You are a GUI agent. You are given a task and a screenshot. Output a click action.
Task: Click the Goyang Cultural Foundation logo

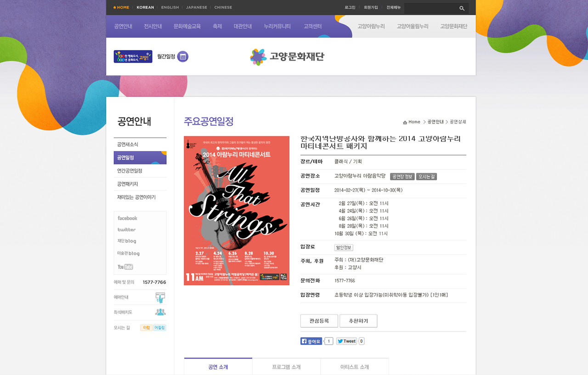(x=287, y=57)
